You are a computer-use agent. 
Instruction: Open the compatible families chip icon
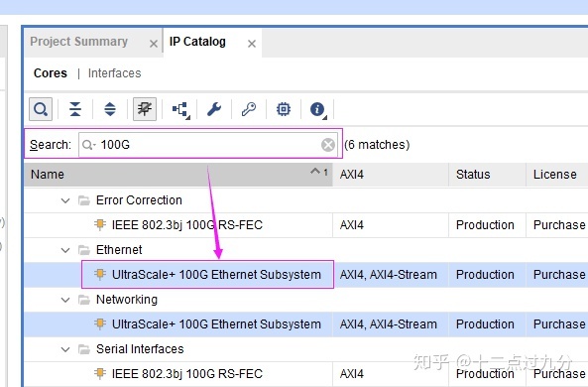point(284,109)
